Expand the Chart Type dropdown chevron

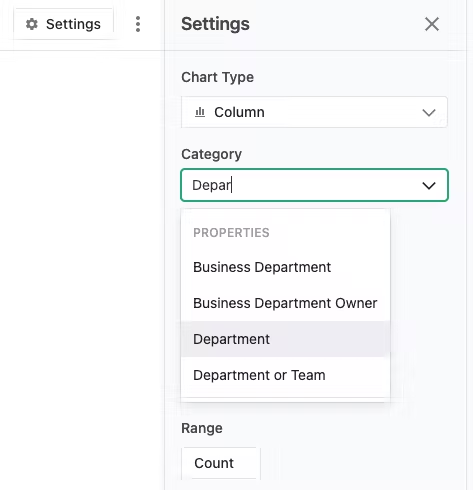(429, 112)
